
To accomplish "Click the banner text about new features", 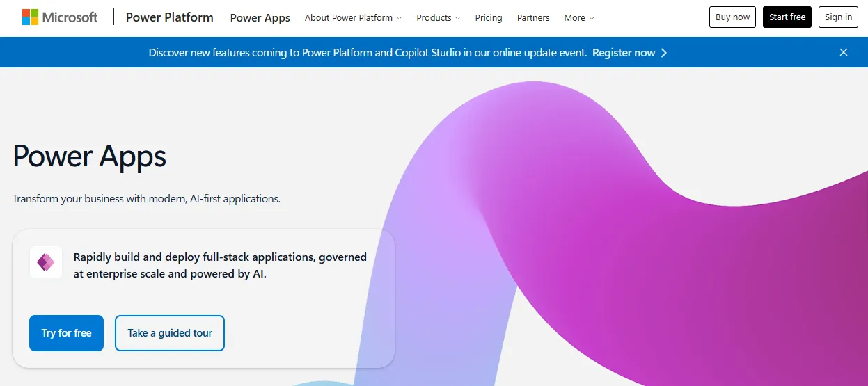I will [368, 53].
